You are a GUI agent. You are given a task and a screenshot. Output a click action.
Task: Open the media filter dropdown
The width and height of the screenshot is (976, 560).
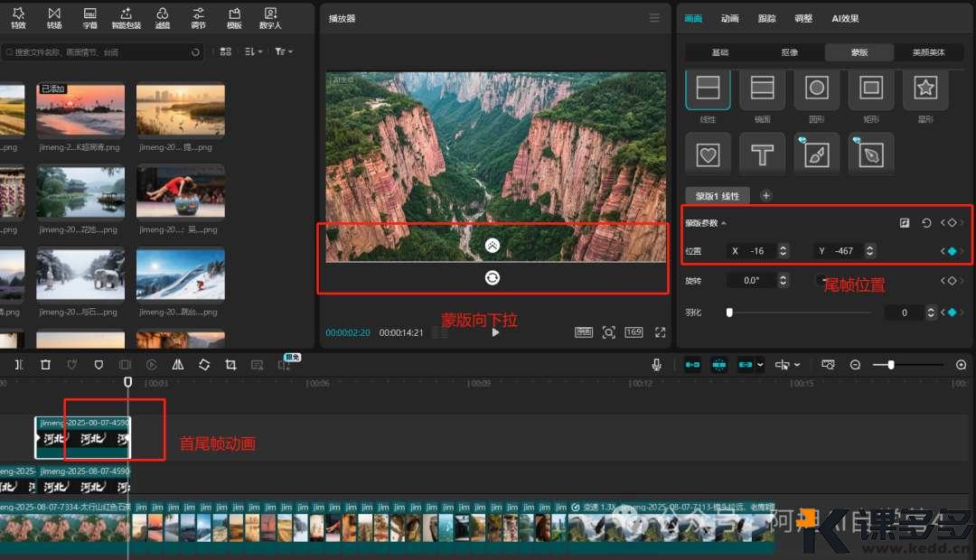point(283,51)
